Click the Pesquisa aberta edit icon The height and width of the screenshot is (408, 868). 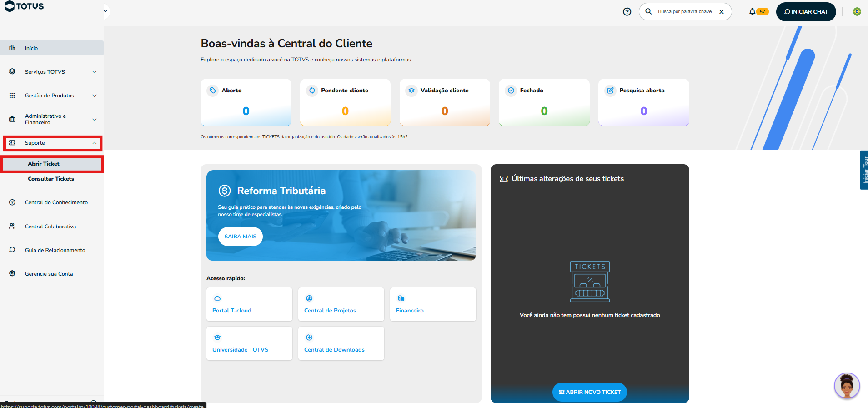click(611, 91)
